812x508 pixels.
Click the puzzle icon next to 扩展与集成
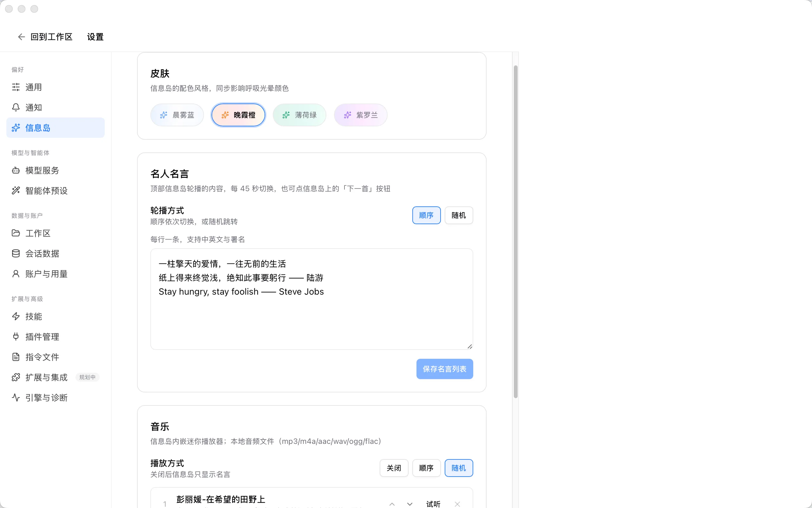tap(16, 377)
